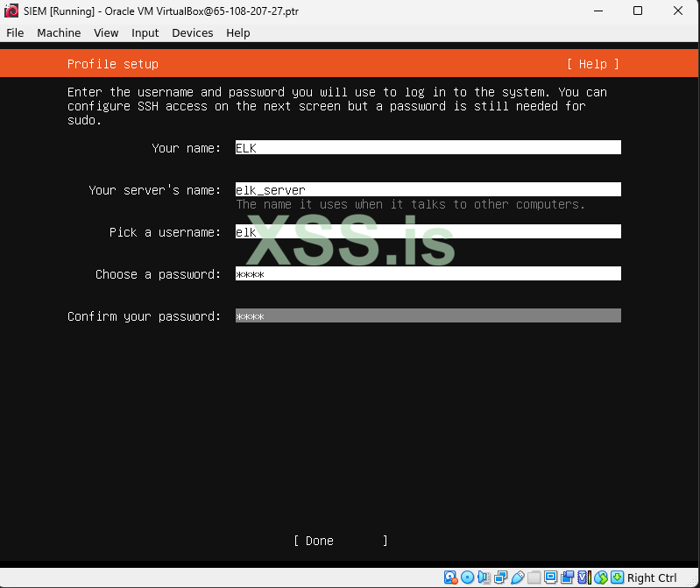The width and height of the screenshot is (700, 588).
Task: Click the mouse integration status icon
Action: pyautogui.click(x=601, y=577)
